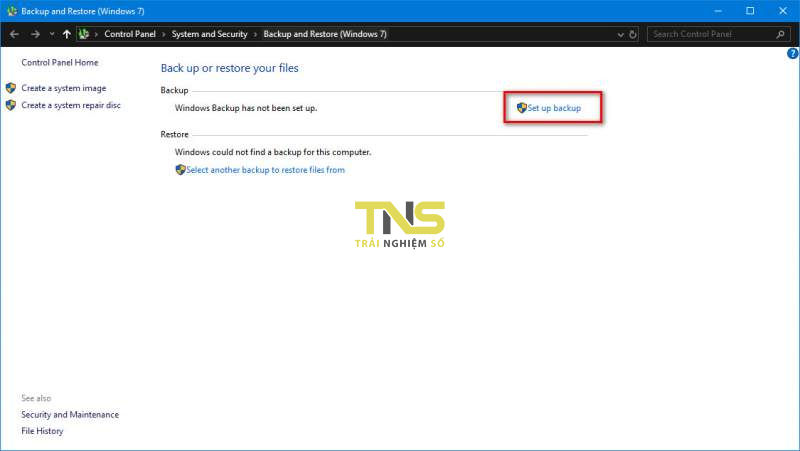Click shield icon beside Select another backup
This screenshot has height=451, width=800.
(x=180, y=169)
